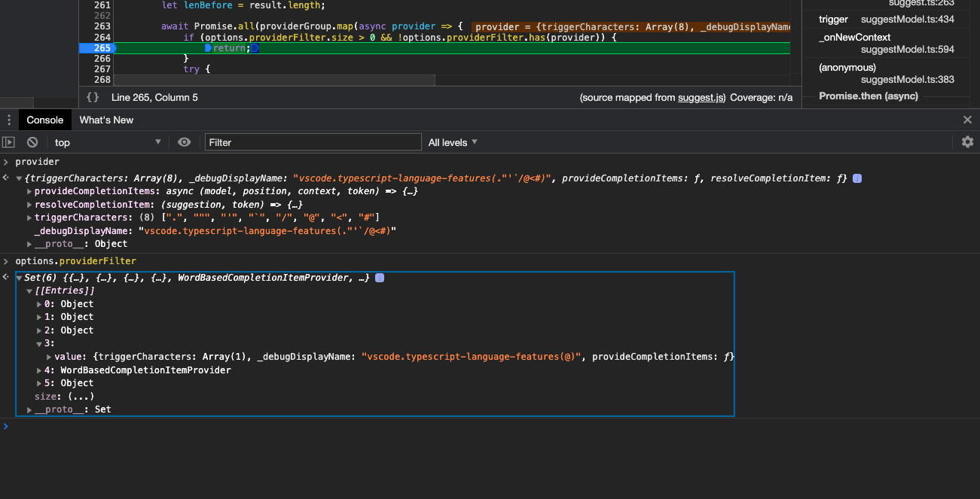Click the blue badge after the Set(6) output

point(380,277)
